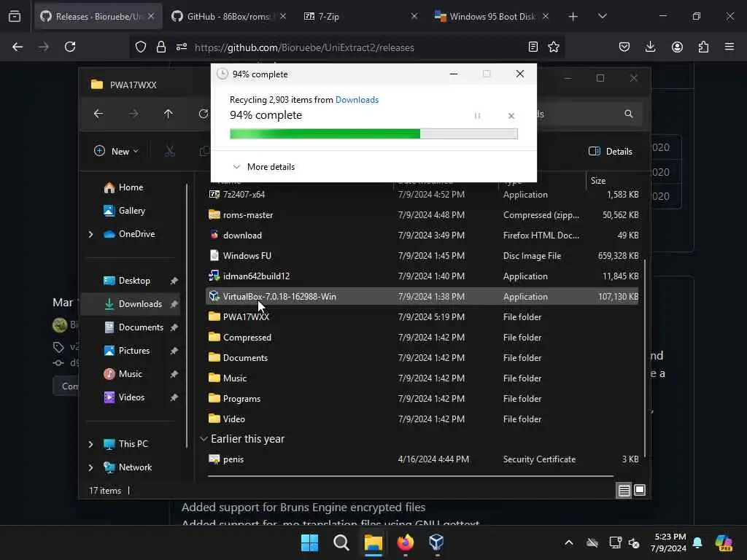This screenshot has height=560, width=747.
Task: Reload the Firefox page
Action: pyautogui.click(x=70, y=47)
